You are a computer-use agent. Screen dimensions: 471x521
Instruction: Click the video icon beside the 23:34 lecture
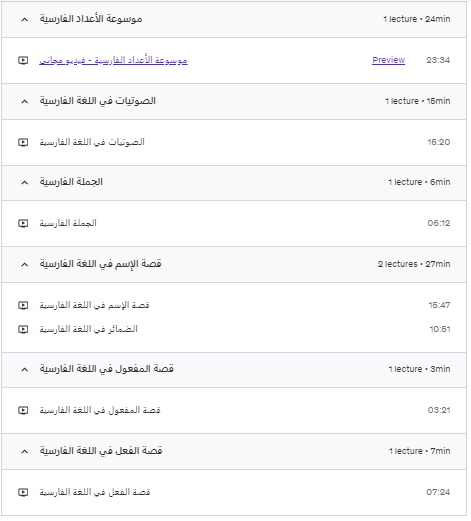pos(23,60)
